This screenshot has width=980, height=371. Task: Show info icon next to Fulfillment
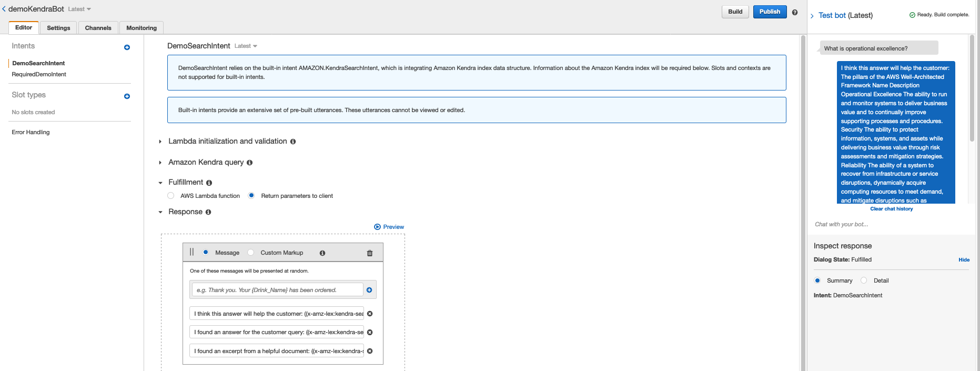pyautogui.click(x=209, y=183)
